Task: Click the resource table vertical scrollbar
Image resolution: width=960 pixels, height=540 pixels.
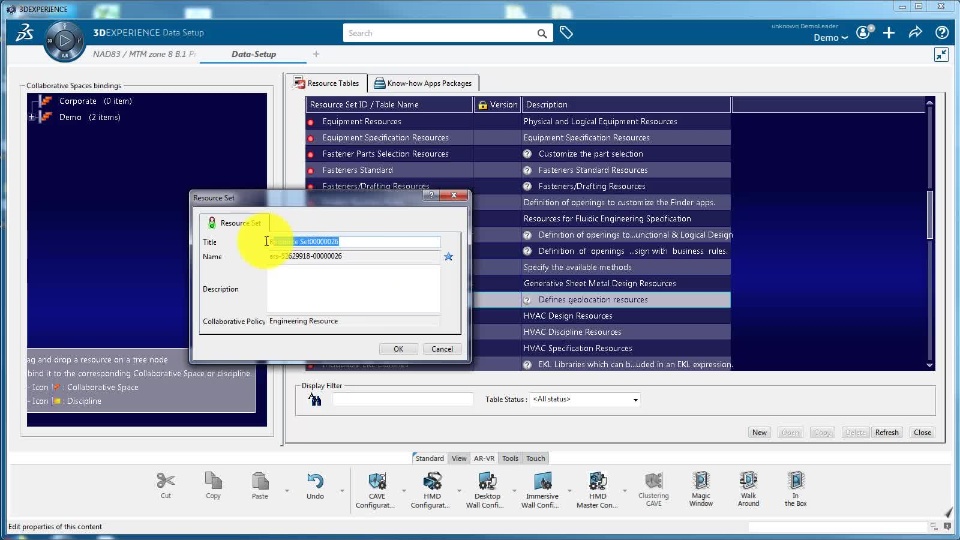Action: 929,214
